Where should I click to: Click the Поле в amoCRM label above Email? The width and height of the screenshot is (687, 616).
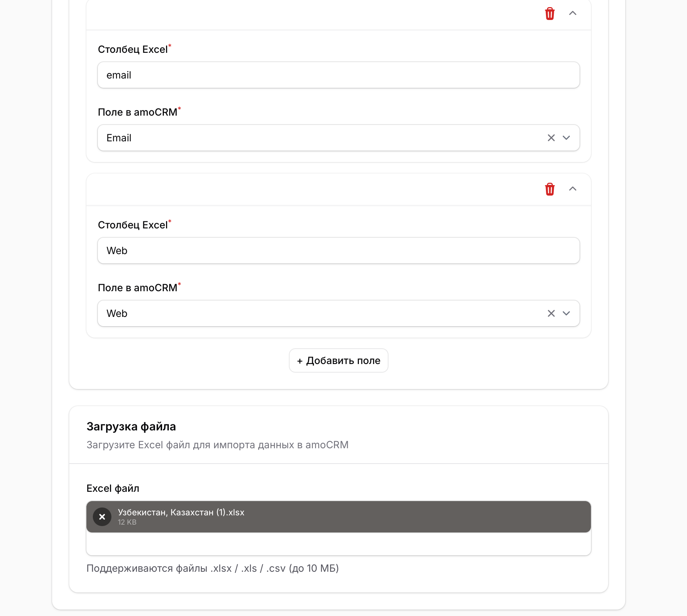[137, 112]
